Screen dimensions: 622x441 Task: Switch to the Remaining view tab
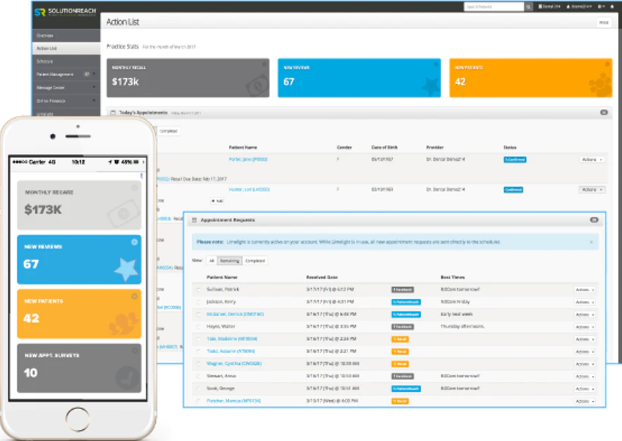(230, 260)
